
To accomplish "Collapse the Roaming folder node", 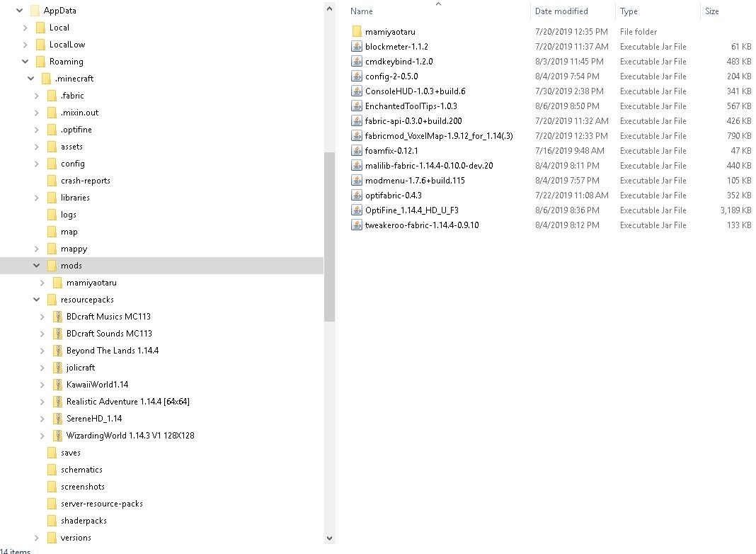I will 25,62.
